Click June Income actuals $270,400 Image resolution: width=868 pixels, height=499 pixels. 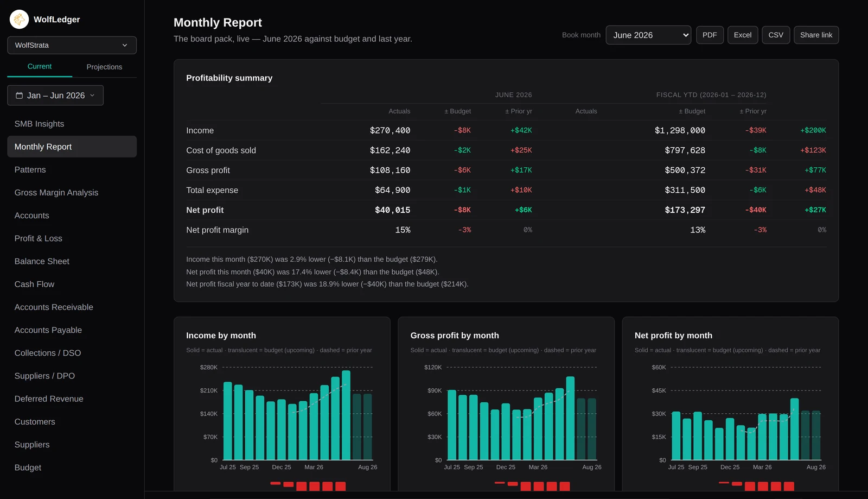pos(390,130)
